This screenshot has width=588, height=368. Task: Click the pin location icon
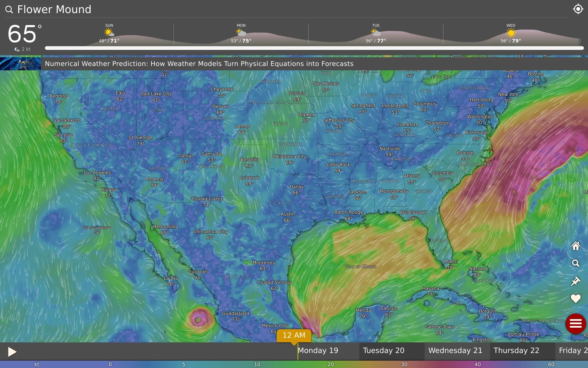575,281
